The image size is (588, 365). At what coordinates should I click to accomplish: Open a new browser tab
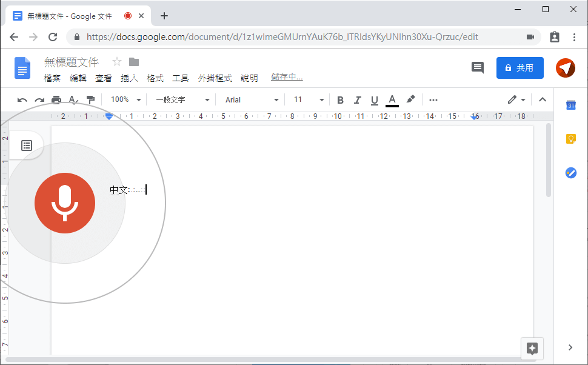(x=164, y=16)
